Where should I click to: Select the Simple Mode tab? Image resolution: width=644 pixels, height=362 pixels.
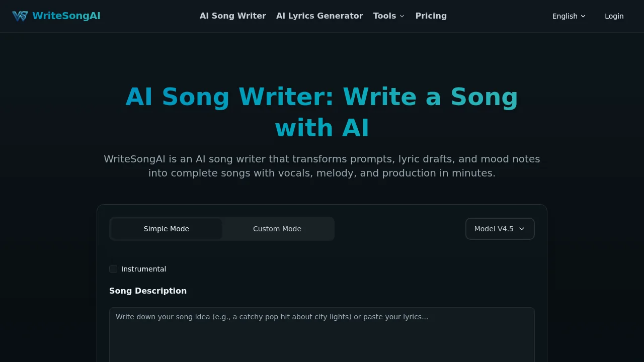click(166, 229)
